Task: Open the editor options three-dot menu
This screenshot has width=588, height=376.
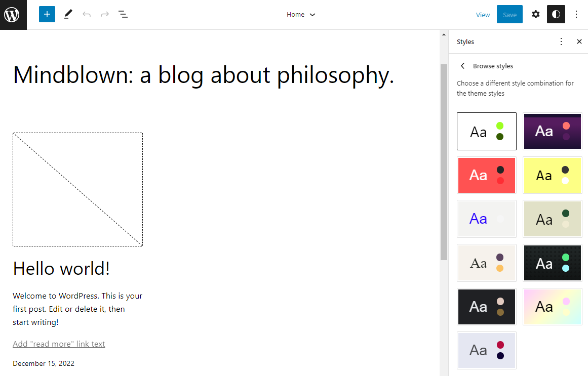Action: click(x=576, y=14)
